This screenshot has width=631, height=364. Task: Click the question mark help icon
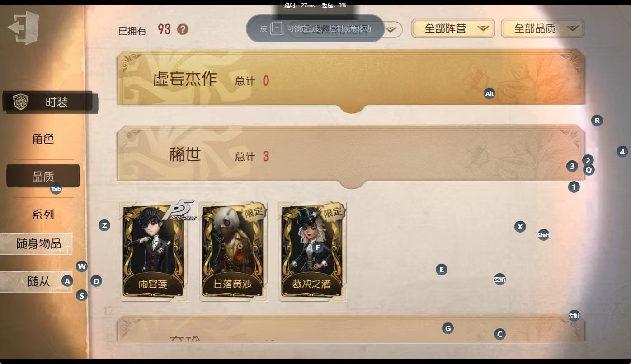(x=183, y=29)
